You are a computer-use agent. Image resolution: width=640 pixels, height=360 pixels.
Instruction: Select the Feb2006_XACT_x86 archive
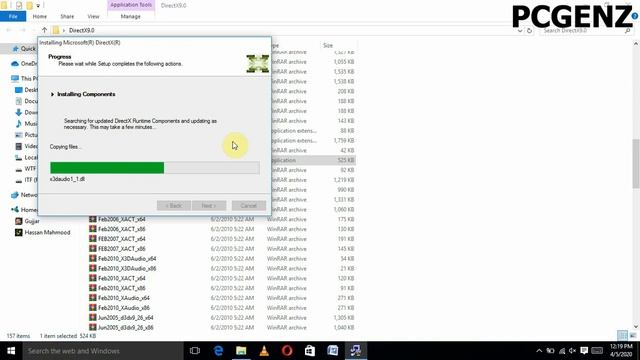click(x=122, y=229)
